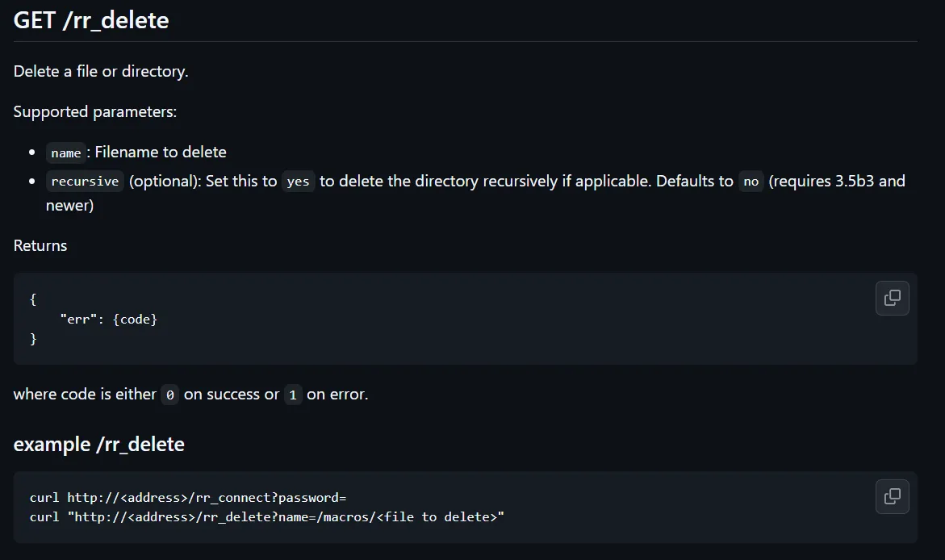
Task: Click the rr_delete curl command line
Action: pos(266,516)
